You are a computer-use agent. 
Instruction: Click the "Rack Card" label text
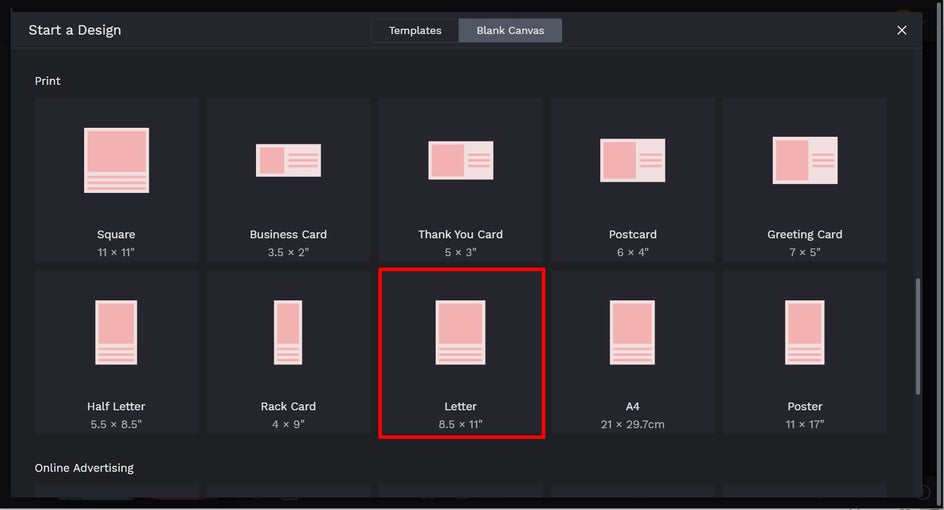click(x=288, y=406)
